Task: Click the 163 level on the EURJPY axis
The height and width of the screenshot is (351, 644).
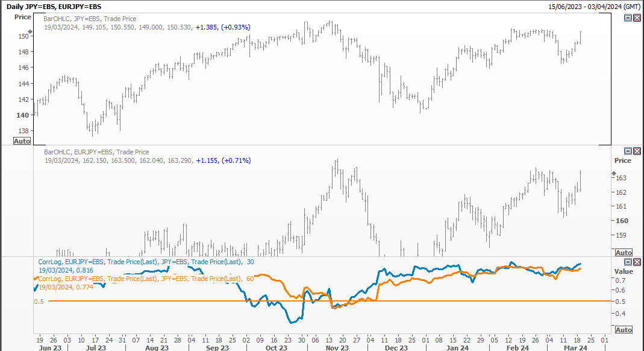Action: (x=621, y=178)
